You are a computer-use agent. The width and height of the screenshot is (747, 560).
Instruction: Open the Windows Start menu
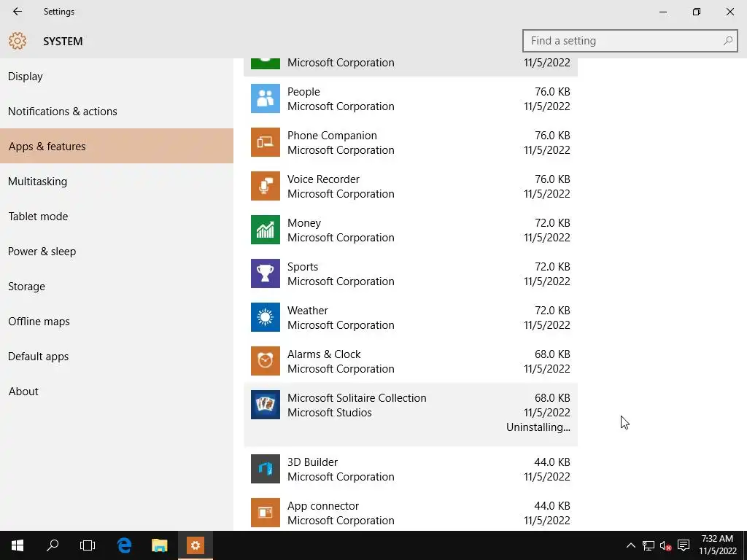click(18, 545)
